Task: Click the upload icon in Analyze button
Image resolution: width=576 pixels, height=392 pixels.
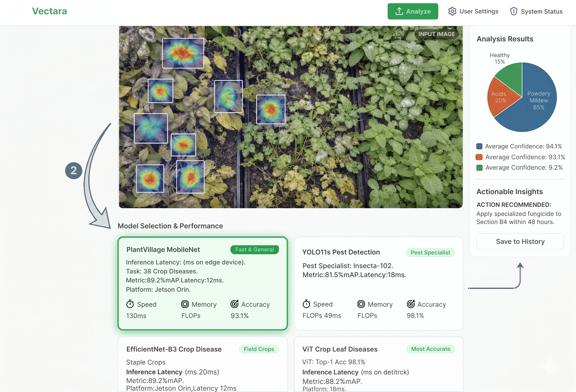Action: (399, 11)
